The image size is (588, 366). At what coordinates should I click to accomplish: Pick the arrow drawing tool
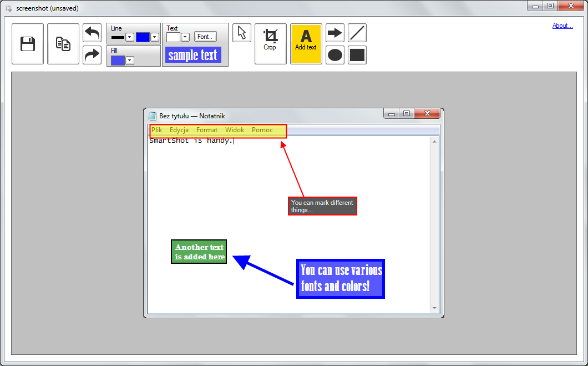pyautogui.click(x=335, y=33)
